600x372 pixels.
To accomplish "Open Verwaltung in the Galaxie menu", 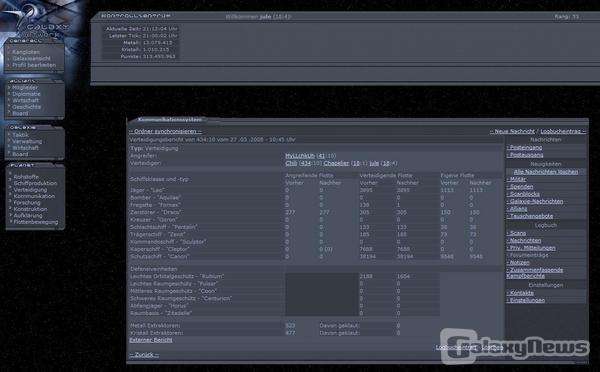I will tap(27, 141).
